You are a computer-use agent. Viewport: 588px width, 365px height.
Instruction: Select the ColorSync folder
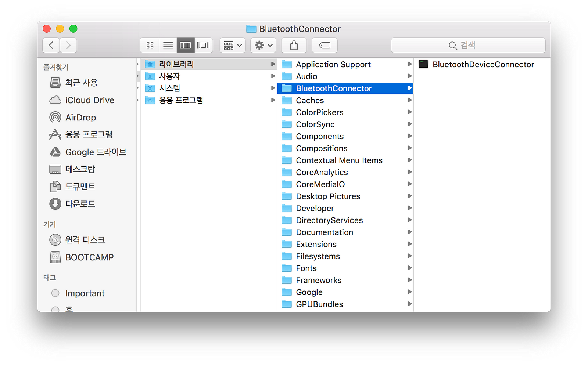345,124
